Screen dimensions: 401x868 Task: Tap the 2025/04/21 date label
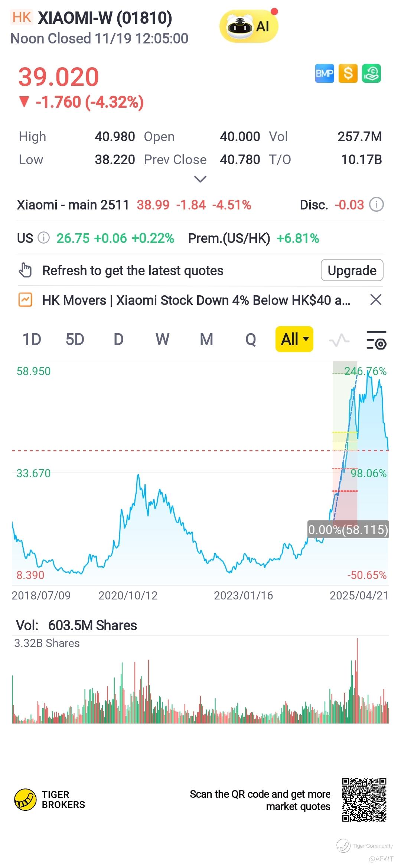point(359,595)
